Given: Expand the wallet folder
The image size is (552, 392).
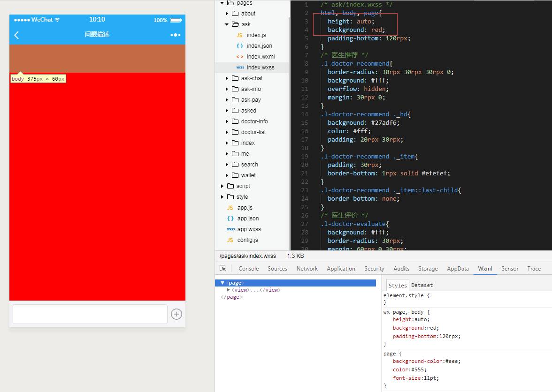Looking at the screenshot, I should coord(227,175).
